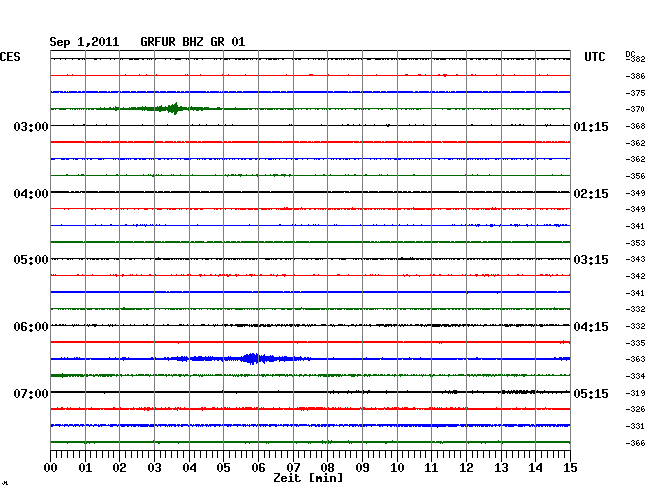Click the "09" minute tick label

coord(362,468)
